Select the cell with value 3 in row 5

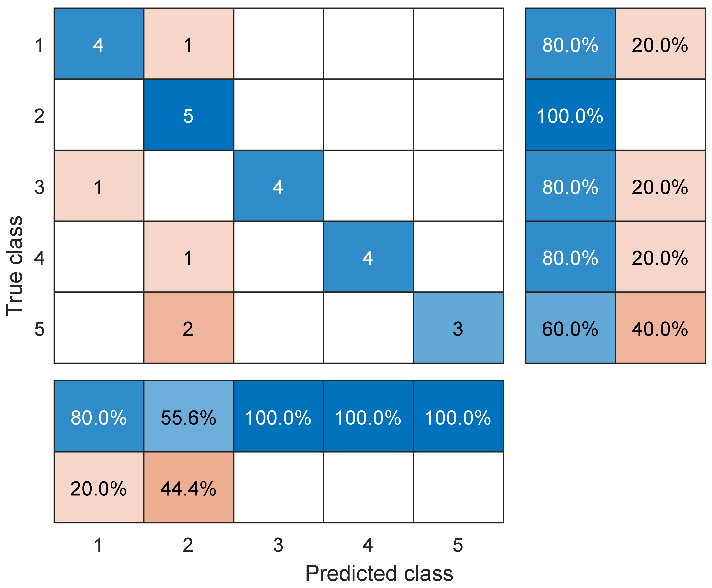[x=458, y=327]
